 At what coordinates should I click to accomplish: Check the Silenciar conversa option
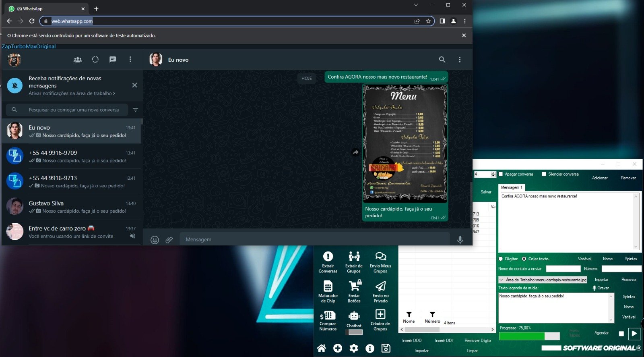pyautogui.click(x=544, y=174)
